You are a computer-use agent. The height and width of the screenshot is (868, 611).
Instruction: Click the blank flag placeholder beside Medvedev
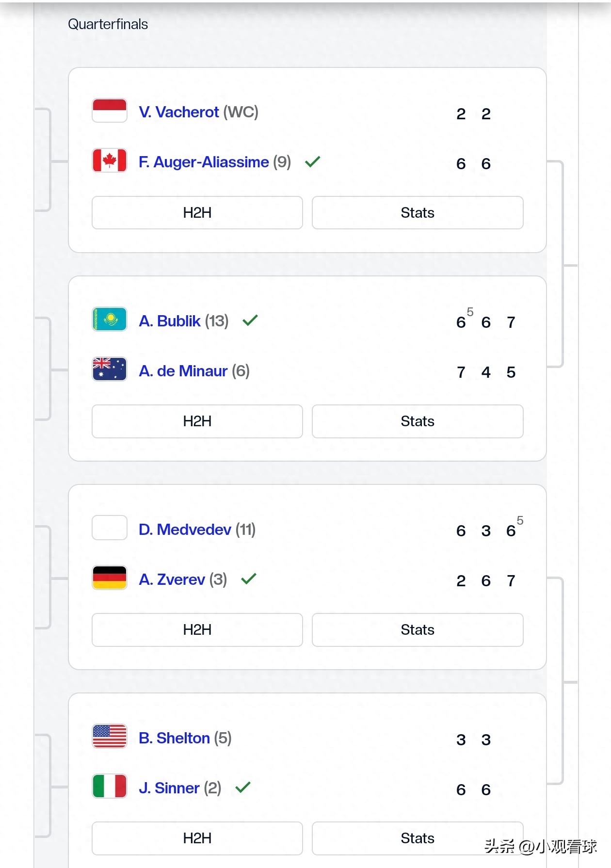coord(110,528)
